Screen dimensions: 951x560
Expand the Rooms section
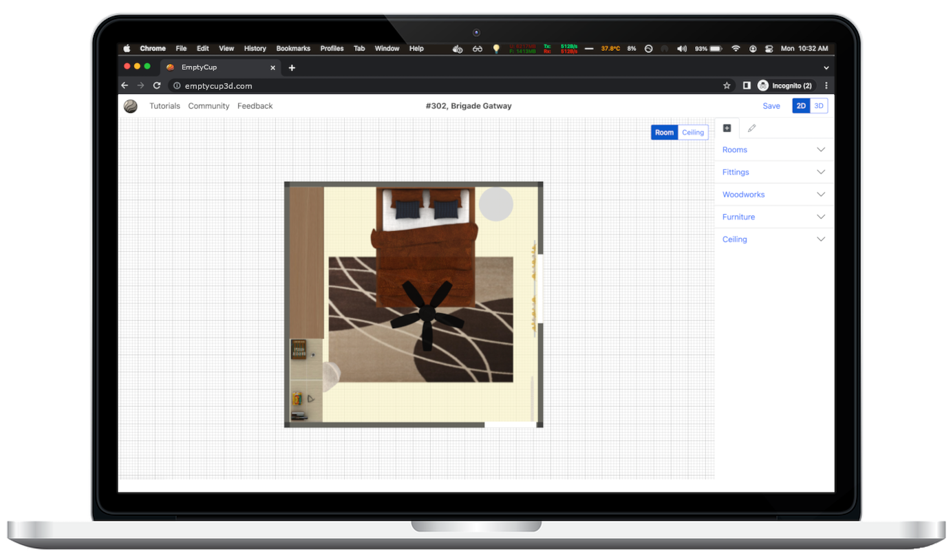[773, 150]
